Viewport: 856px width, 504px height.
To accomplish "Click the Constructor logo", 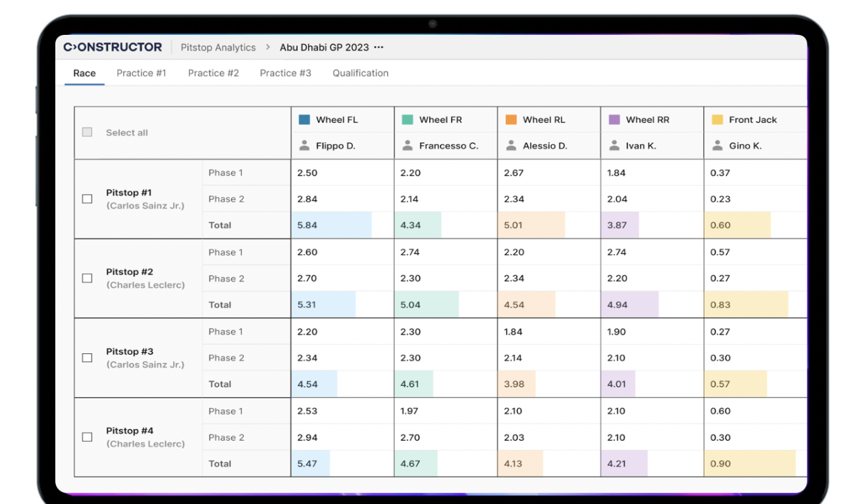I will point(113,47).
